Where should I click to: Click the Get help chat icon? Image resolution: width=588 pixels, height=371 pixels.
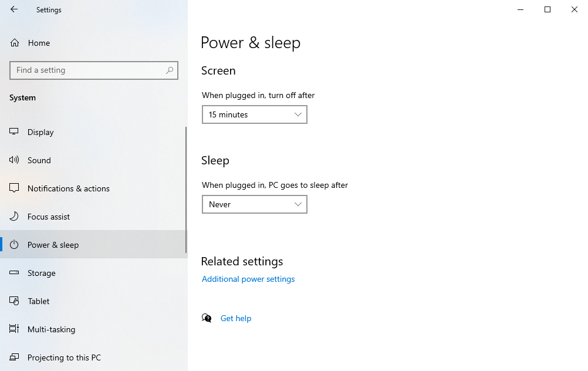point(207,318)
